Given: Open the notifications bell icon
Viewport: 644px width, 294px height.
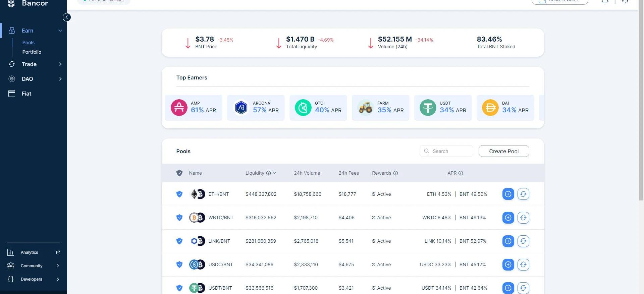Looking at the screenshot, I should pyautogui.click(x=605, y=1).
